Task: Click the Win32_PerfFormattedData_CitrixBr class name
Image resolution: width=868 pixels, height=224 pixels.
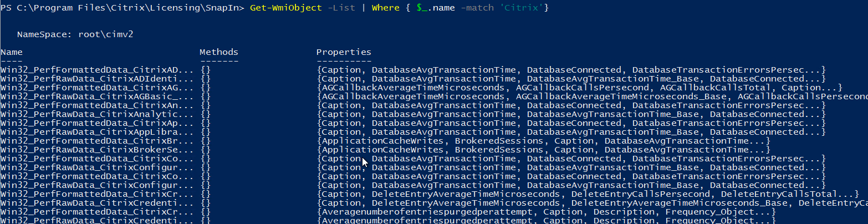Action: click(97, 141)
